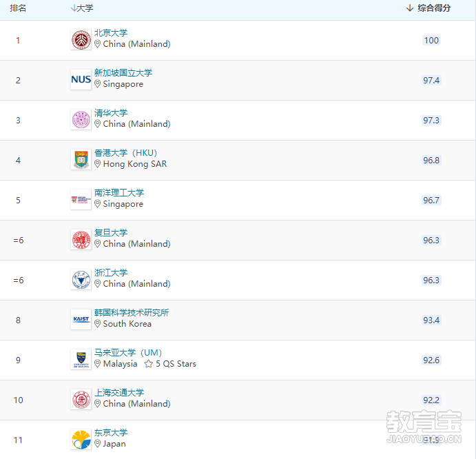This screenshot has width=476, height=459.
Task: Open the 韩国科学技术研究所 link
Action: tap(132, 313)
